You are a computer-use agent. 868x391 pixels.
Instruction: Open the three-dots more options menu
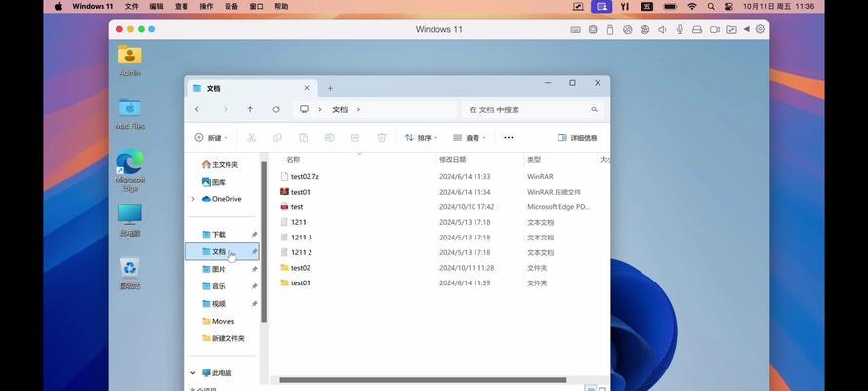point(508,138)
